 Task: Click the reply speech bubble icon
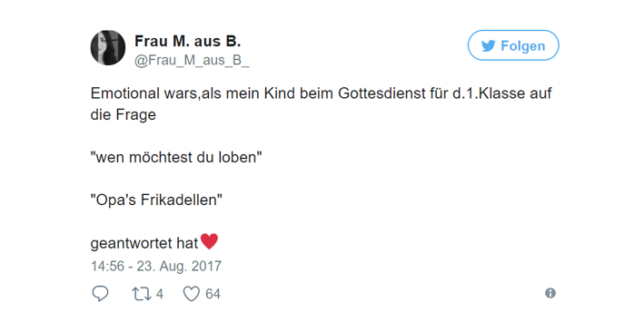(x=100, y=294)
